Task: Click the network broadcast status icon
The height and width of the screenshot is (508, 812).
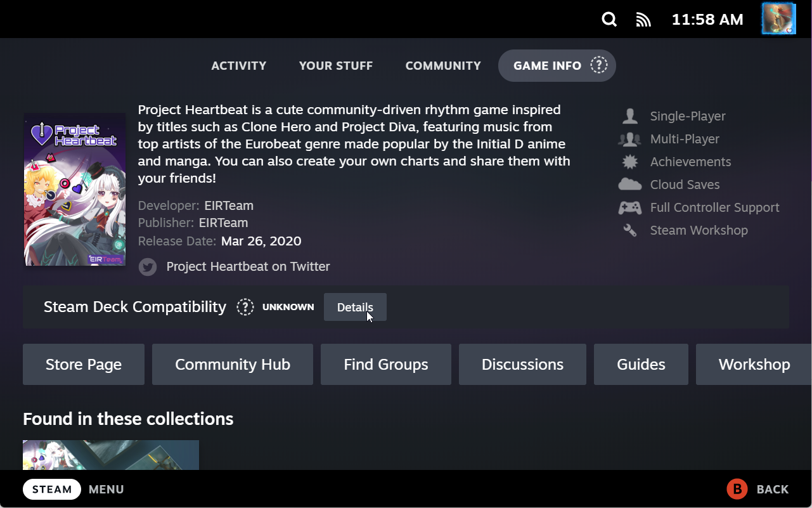Action: point(643,20)
